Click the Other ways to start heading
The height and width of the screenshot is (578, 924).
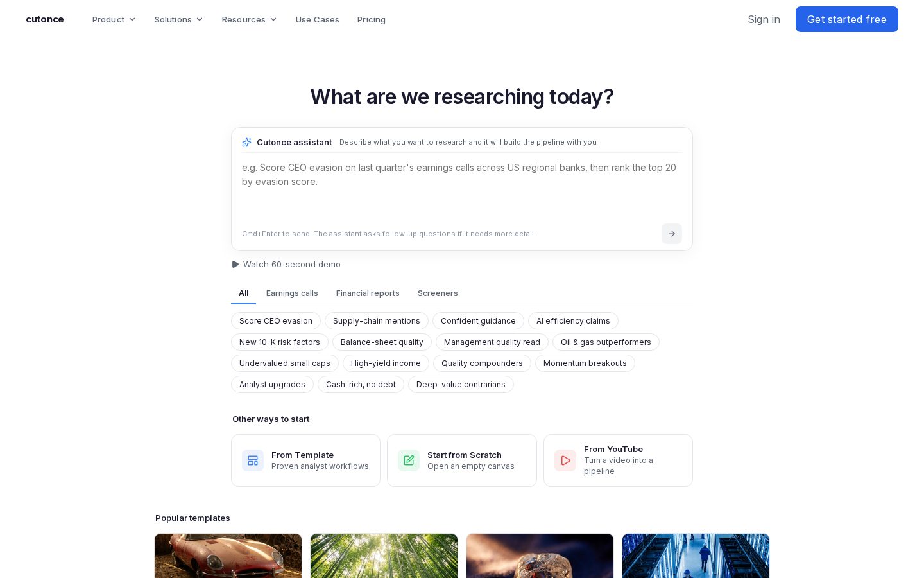(271, 419)
